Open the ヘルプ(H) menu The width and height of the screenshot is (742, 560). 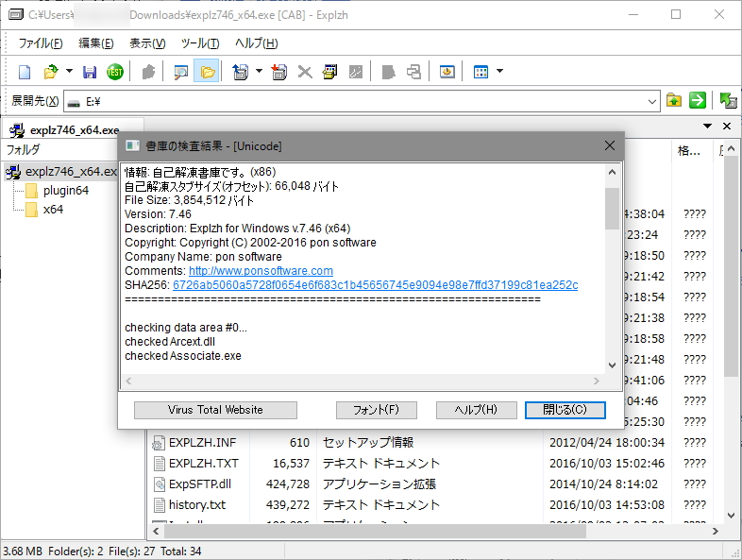tap(257, 43)
